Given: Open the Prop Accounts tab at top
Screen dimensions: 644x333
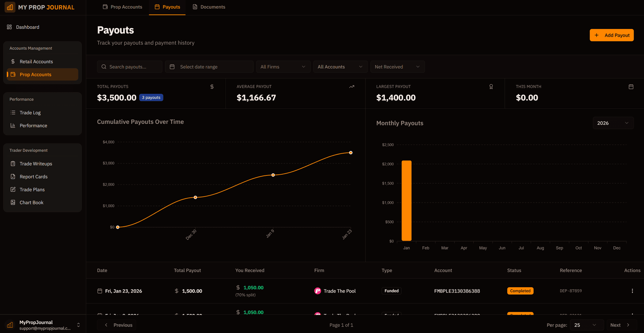Looking at the screenshot, I should [122, 7].
